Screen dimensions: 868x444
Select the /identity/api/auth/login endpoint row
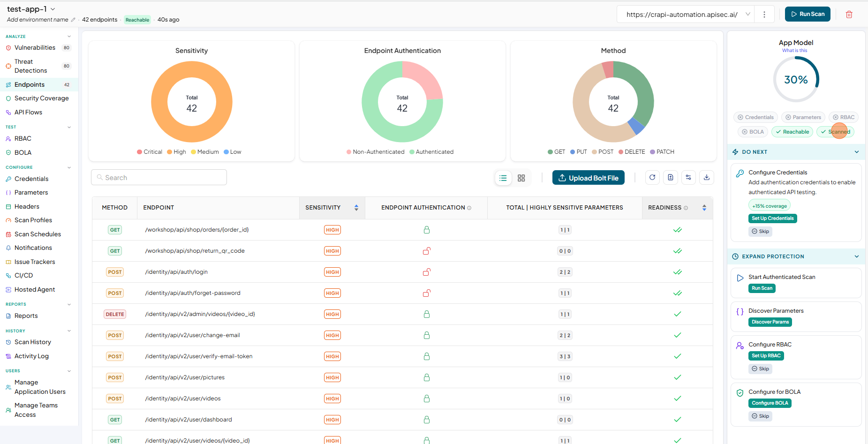point(402,272)
